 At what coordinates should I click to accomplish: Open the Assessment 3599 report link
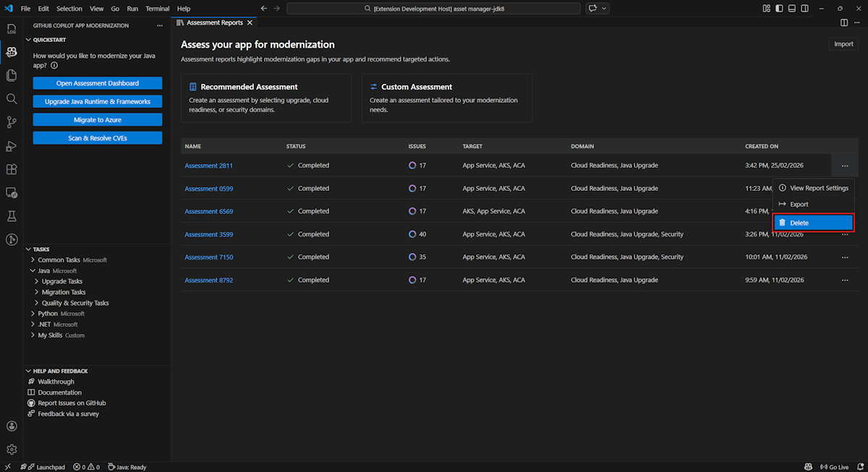click(x=208, y=234)
